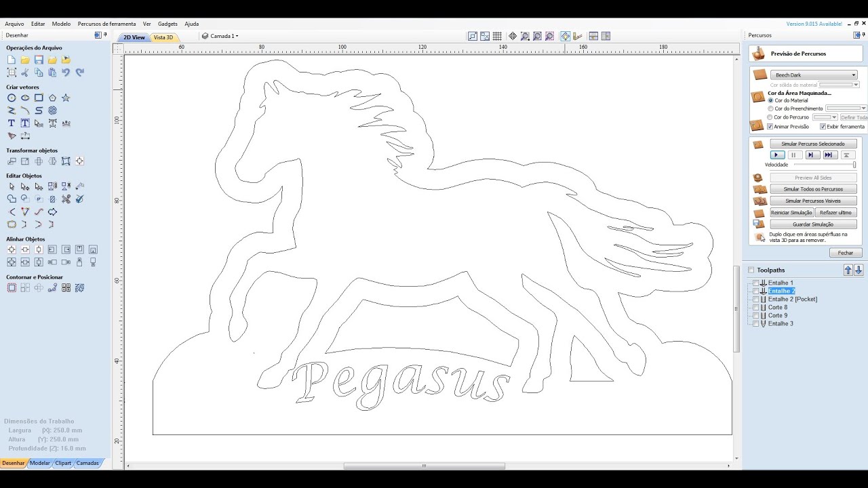Click the scissors trim vectors icon

[x=66, y=199]
